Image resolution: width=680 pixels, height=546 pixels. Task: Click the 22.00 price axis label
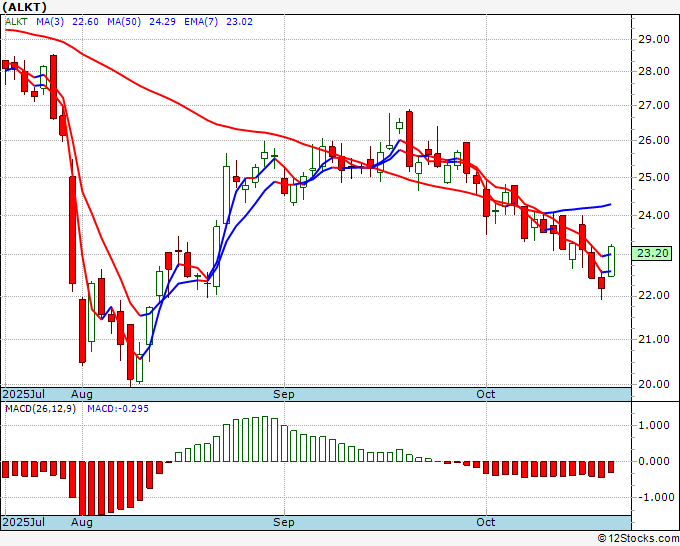654,296
